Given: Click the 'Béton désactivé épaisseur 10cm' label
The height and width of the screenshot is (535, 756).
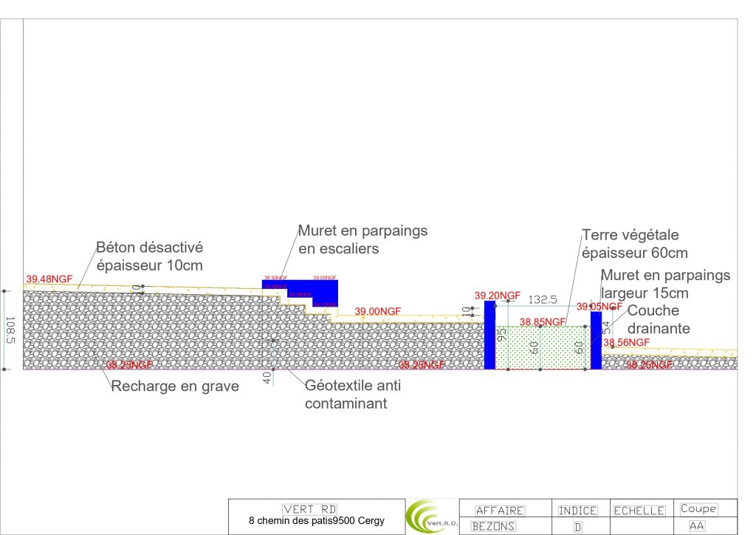Looking at the screenshot, I should click(x=149, y=256).
